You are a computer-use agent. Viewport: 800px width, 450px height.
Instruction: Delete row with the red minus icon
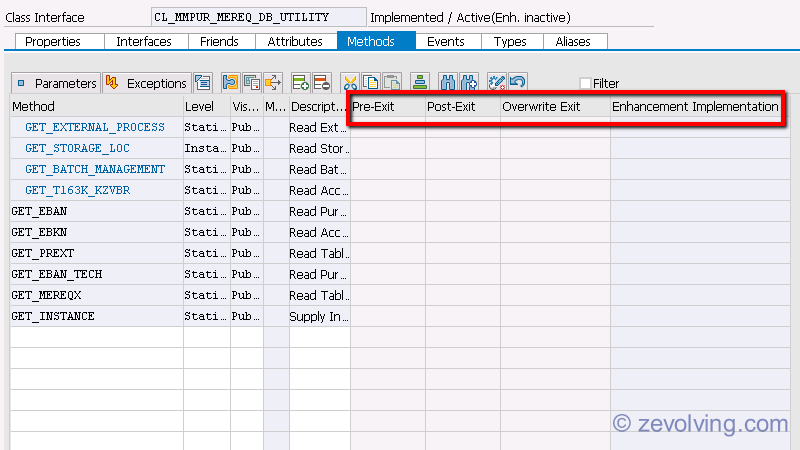point(321,83)
